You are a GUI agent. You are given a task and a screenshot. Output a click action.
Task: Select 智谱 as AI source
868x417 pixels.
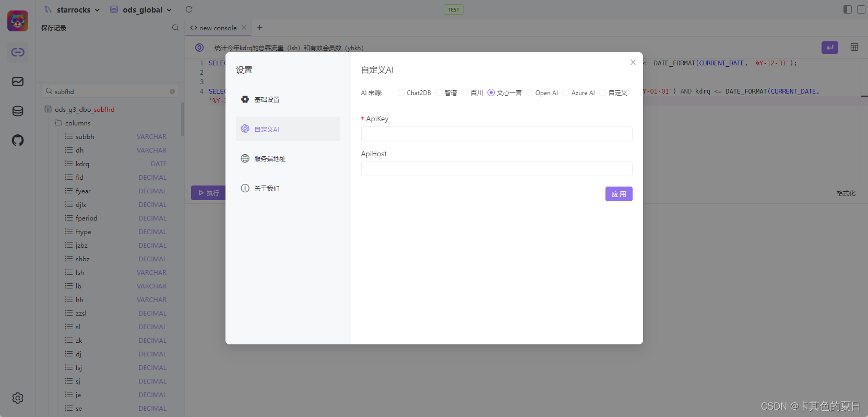pos(438,92)
